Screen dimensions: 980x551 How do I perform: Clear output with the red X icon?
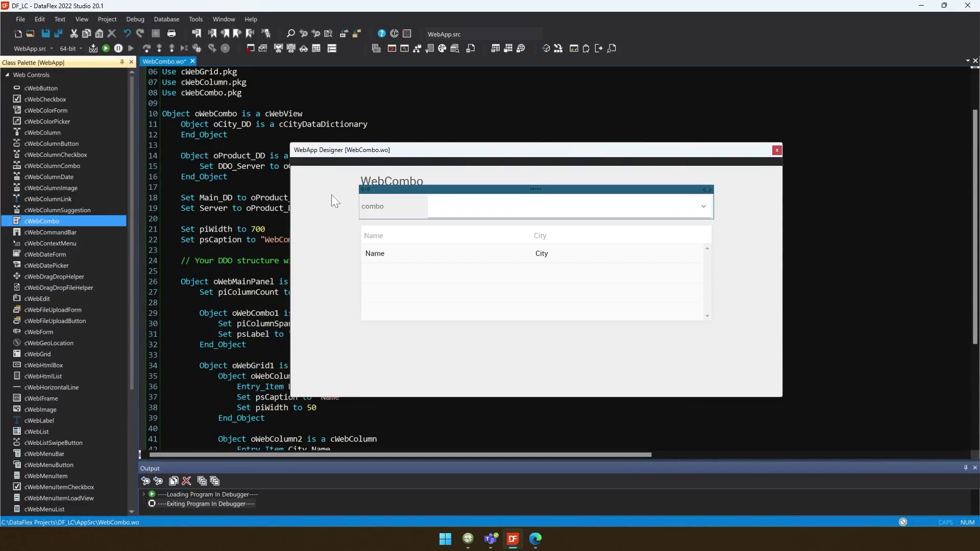[187, 481]
